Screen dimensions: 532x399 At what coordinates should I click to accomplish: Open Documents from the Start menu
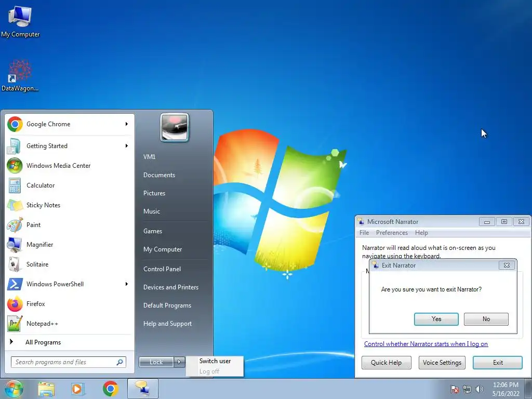(159, 175)
